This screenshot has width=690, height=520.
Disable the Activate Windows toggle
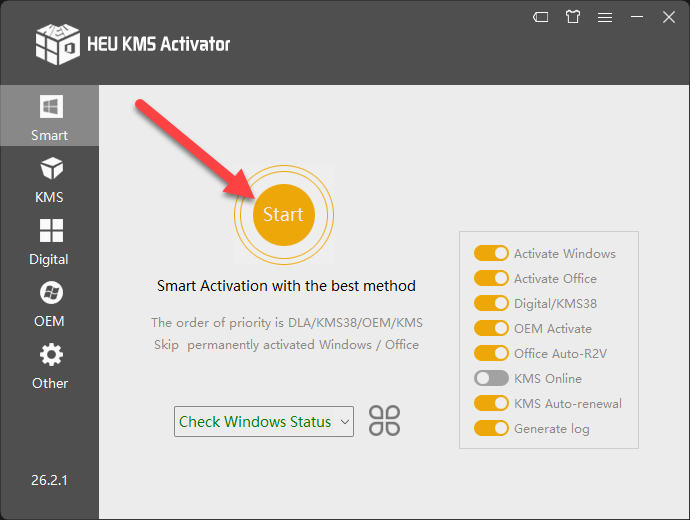(x=491, y=253)
